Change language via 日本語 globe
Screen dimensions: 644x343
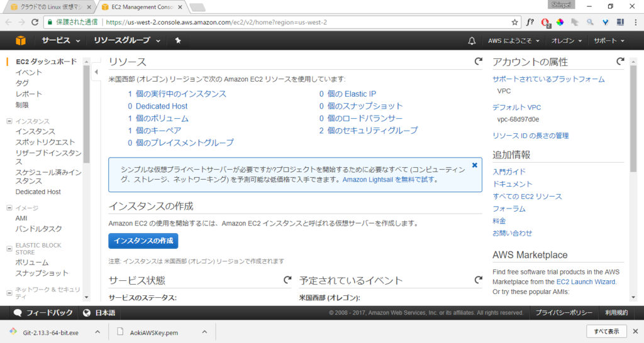click(99, 313)
